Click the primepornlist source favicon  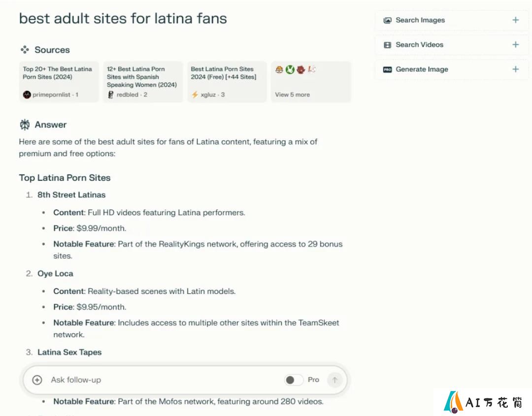tap(27, 95)
